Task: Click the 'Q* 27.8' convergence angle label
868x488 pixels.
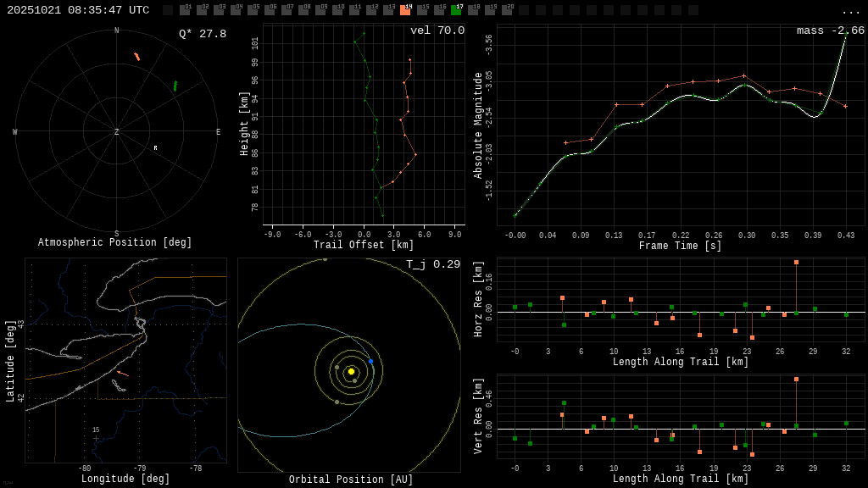Action: click(202, 34)
